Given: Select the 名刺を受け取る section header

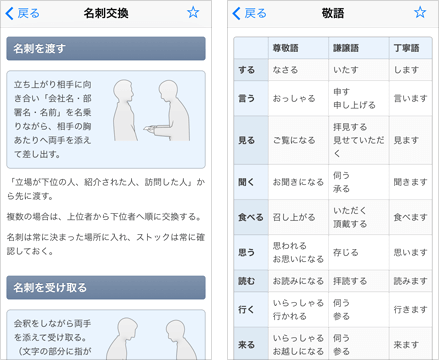Looking at the screenshot, I should pyautogui.click(x=106, y=287).
